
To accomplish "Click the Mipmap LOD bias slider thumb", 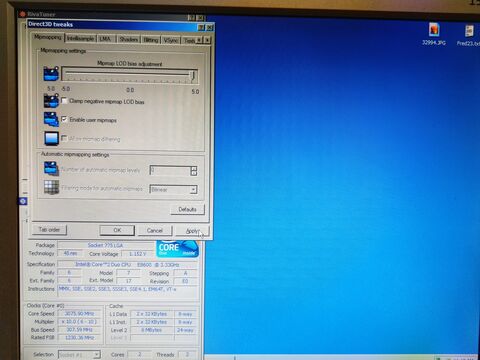I will [192, 75].
